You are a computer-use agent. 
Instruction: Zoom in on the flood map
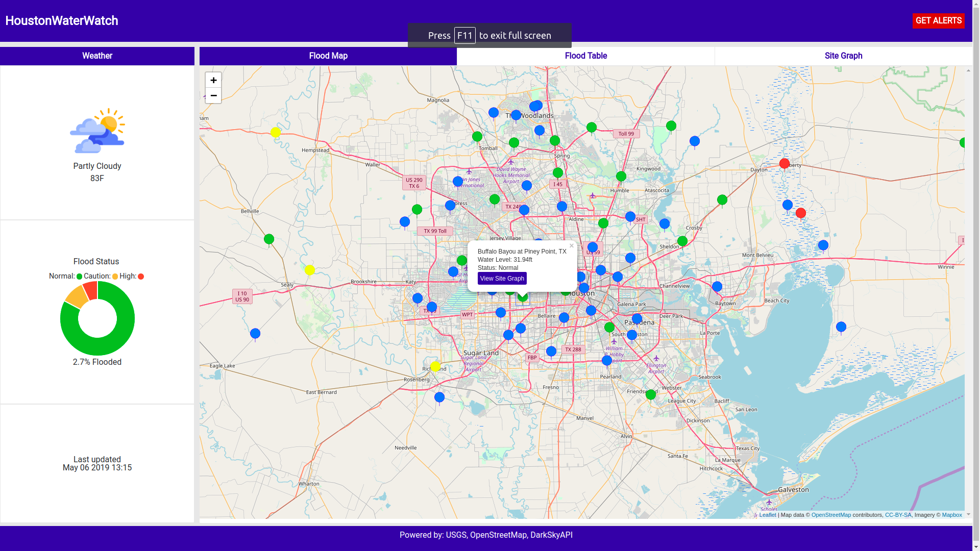tap(213, 80)
